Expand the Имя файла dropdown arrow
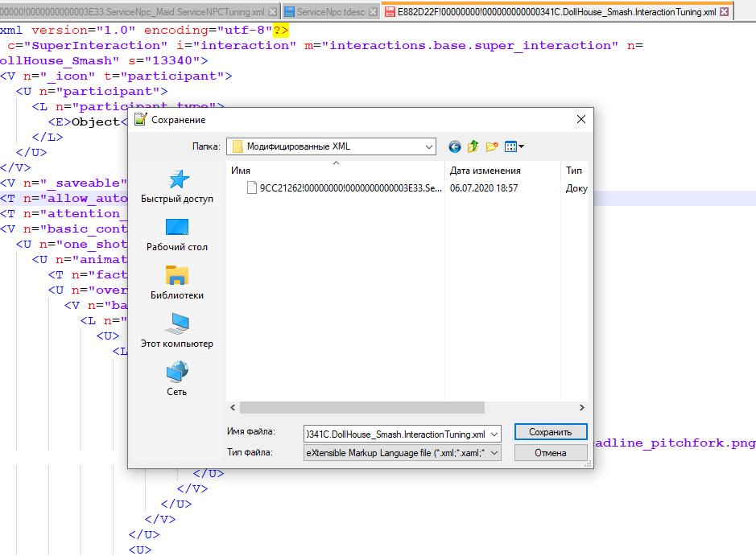The height and width of the screenshot is (556, 756). (x=494, y=433)
